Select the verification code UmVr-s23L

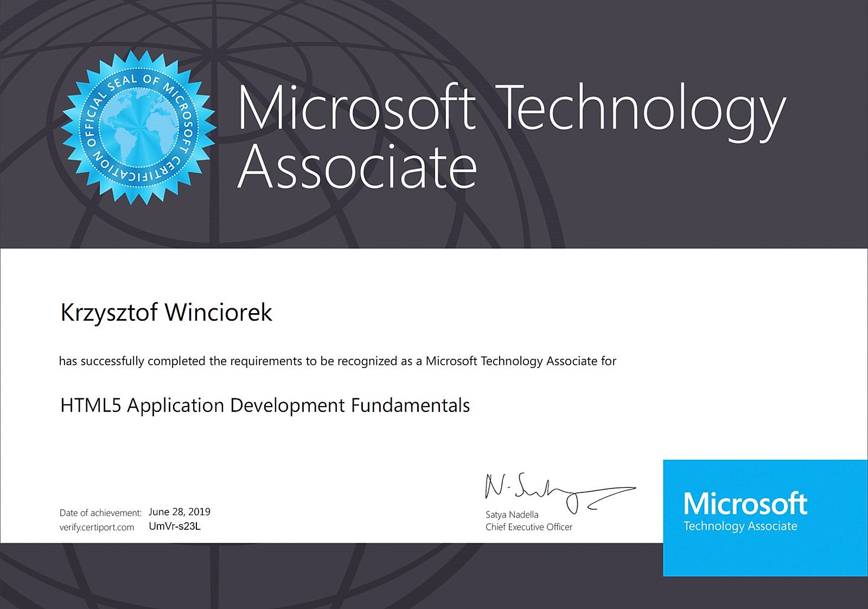coord(175,526)
